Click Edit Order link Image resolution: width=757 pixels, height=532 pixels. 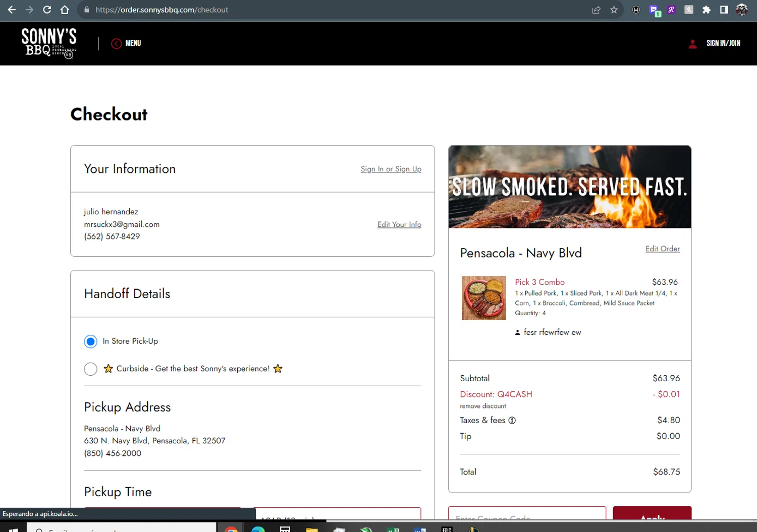(663, 249)
